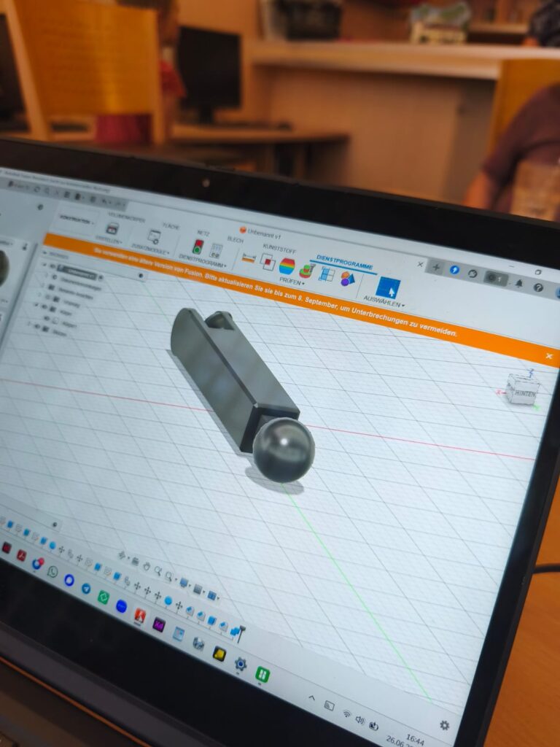This screenshot has height=747, width=560.
Task: Dismiss the orange update warning banner
Action: [548, 356]
